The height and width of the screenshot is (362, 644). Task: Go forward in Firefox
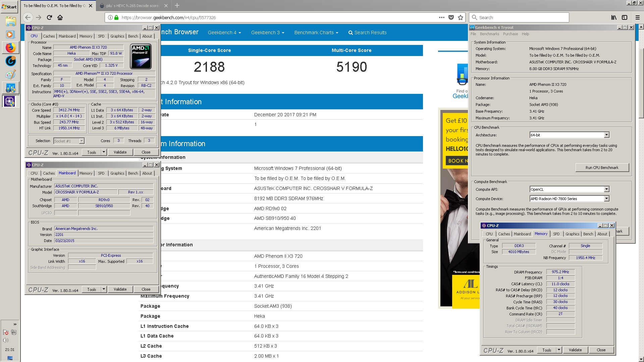[39, 17]
